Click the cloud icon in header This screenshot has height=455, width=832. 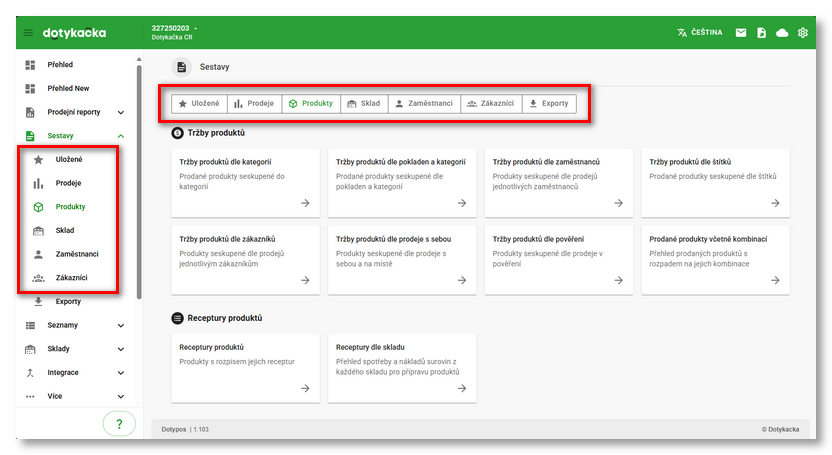tap(782, 33)
